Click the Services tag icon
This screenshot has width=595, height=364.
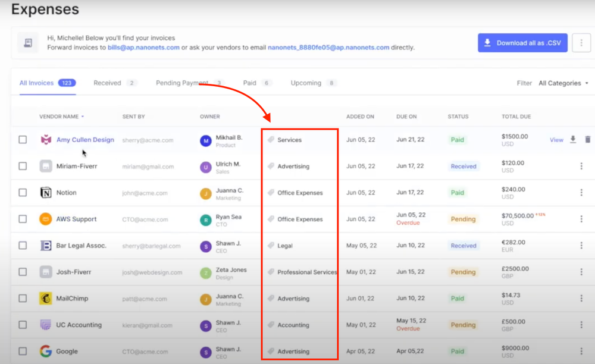tap(271, 140)
